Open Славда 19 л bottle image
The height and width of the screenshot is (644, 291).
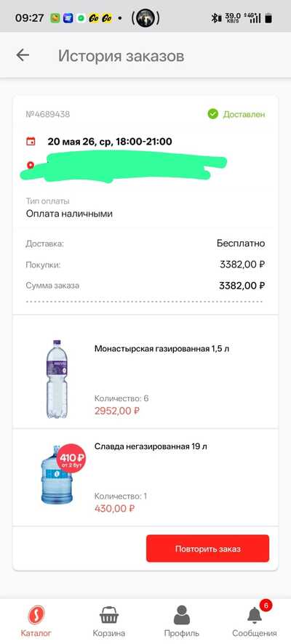[x=56, y=476]
